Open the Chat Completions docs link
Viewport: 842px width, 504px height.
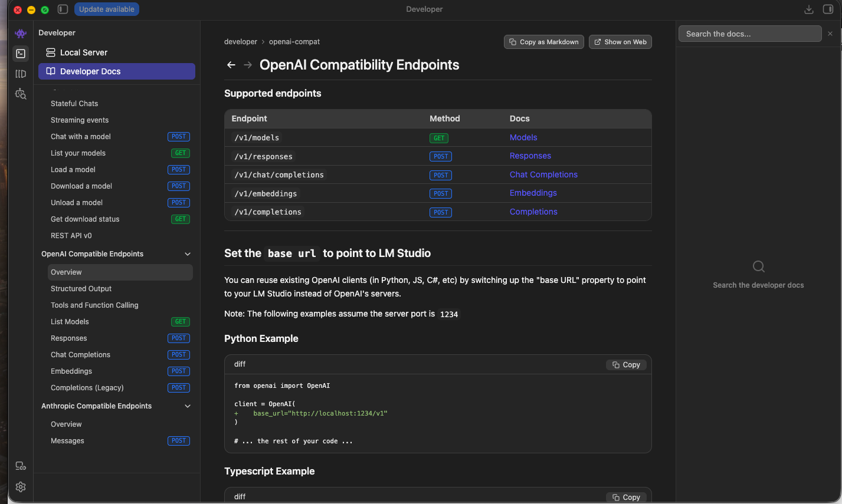[543, 174]
